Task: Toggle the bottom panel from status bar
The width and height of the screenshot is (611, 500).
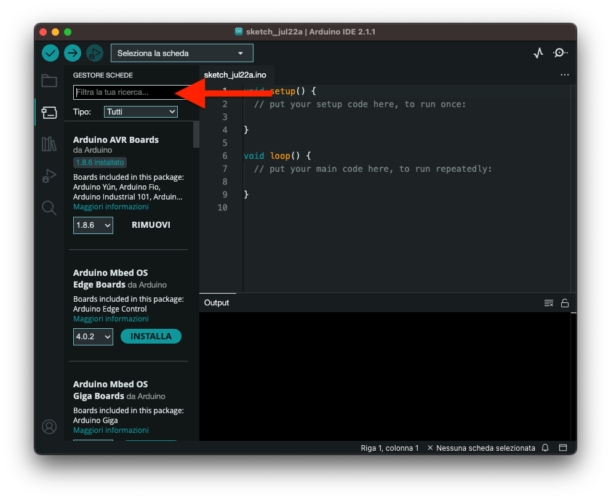Action: click(x=563, y=448)
